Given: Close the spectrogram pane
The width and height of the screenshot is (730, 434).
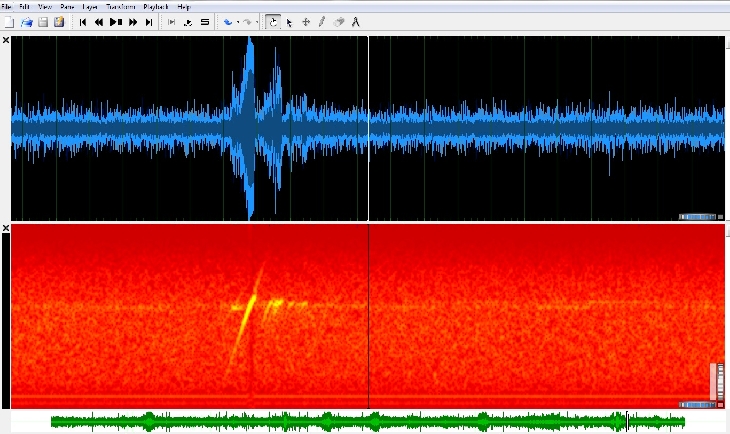Looking at the screenshot, I should (6, 229).
